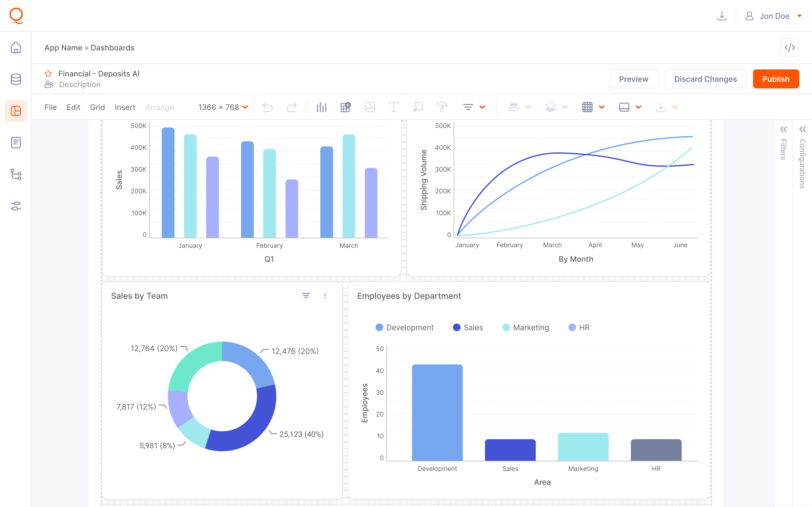The width and height of the screenshot is (812, 507).
Task: Click the text tool icon
Action: pyautogui.click(x=394, y=107)
